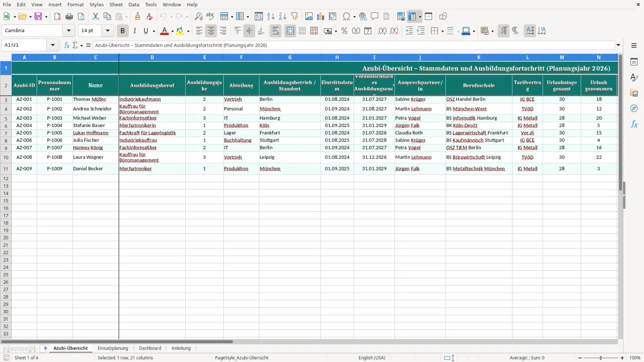Toggle Underline formatting
This screenshot has height=362, width=644.
pyautogui.click(x=145, y=31)
